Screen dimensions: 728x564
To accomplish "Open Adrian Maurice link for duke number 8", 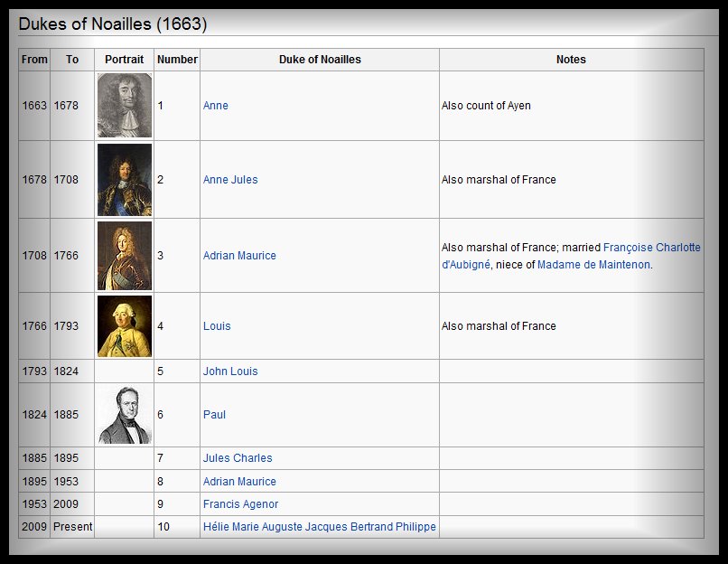I will click(239, 482).
